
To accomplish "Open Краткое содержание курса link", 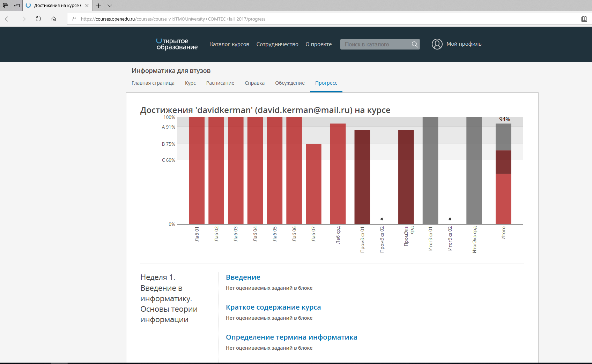I will tap(273, 307).
